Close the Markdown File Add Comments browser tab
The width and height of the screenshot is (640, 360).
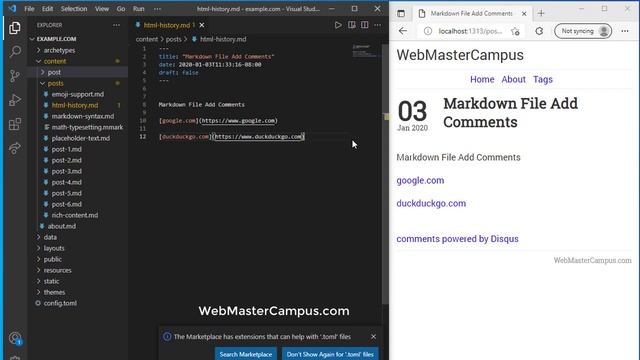pos(524,13)
